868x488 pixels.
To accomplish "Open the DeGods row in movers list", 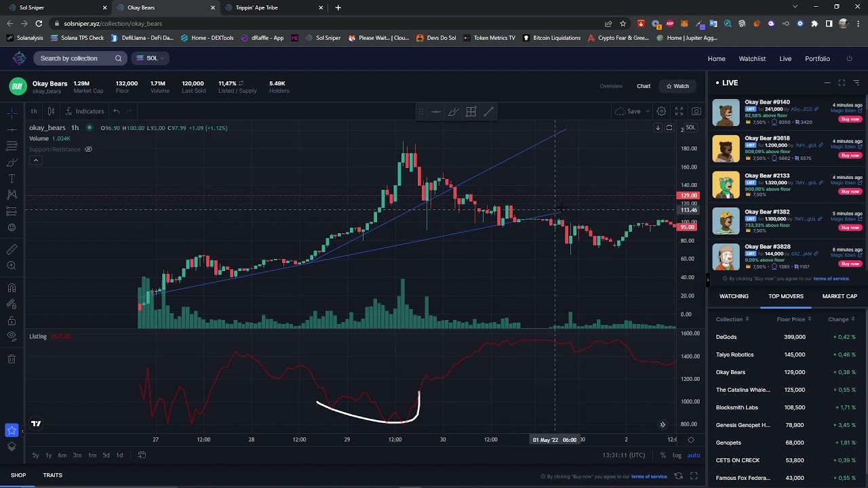I will [786, 337].
